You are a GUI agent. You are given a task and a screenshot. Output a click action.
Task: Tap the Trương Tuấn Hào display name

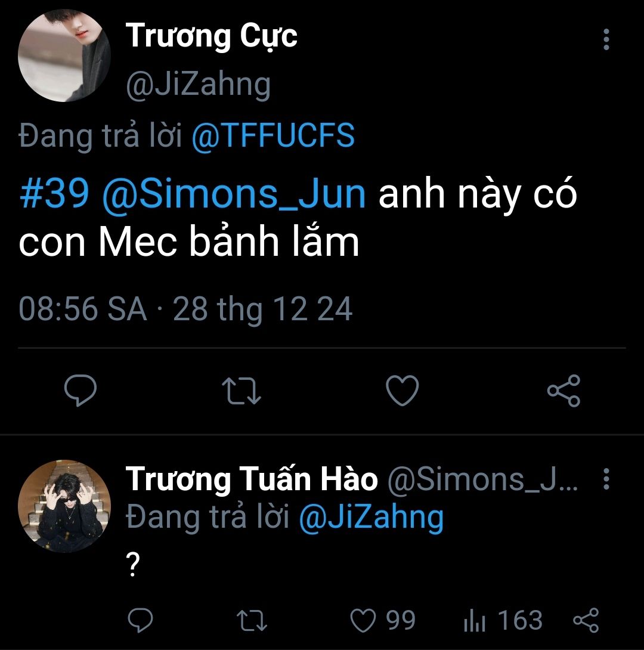point(252,479)
